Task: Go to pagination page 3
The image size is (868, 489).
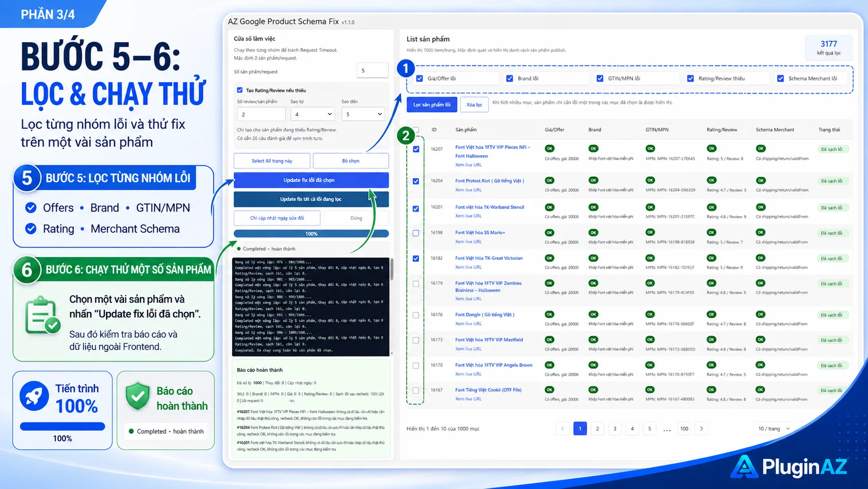Action: pyautogui.click(x=615, y=429)
